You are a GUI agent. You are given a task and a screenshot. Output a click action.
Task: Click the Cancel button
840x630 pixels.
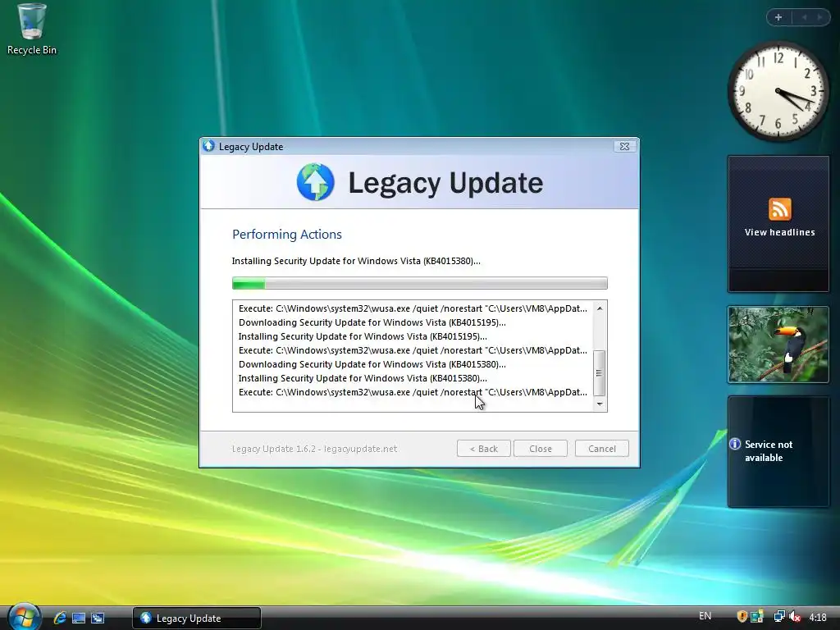click(x=602, y=449)
